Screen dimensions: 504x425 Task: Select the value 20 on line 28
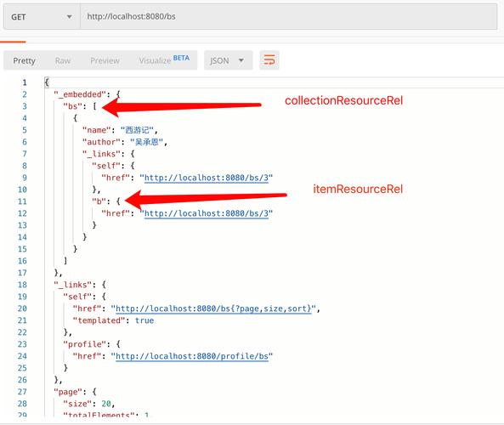[106, 404]
